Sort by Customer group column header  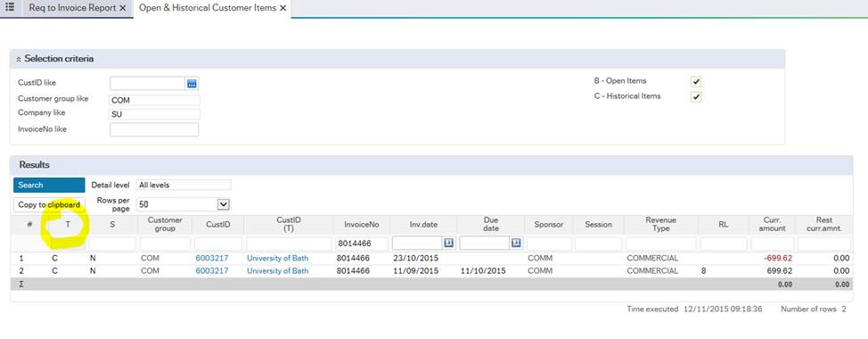pos(164,224)
